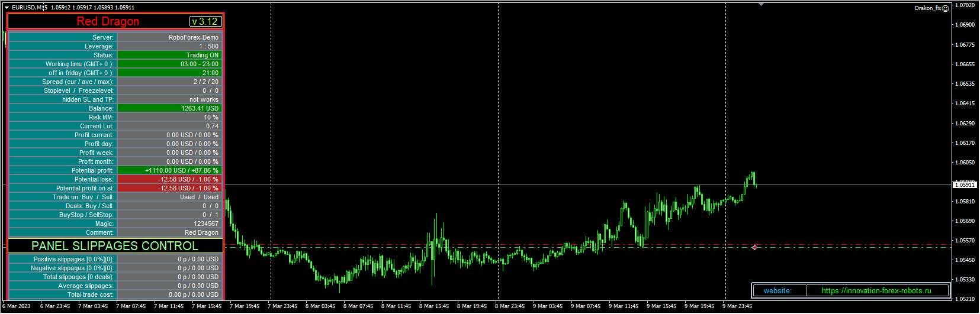
Task: Click the leverage value 1 : 500
Action: point(169,46)
